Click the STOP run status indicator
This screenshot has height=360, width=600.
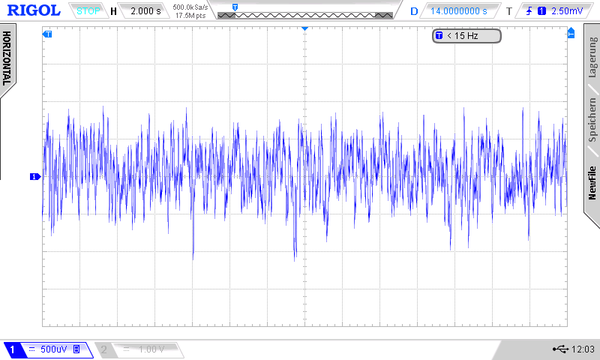coord(88,11)
